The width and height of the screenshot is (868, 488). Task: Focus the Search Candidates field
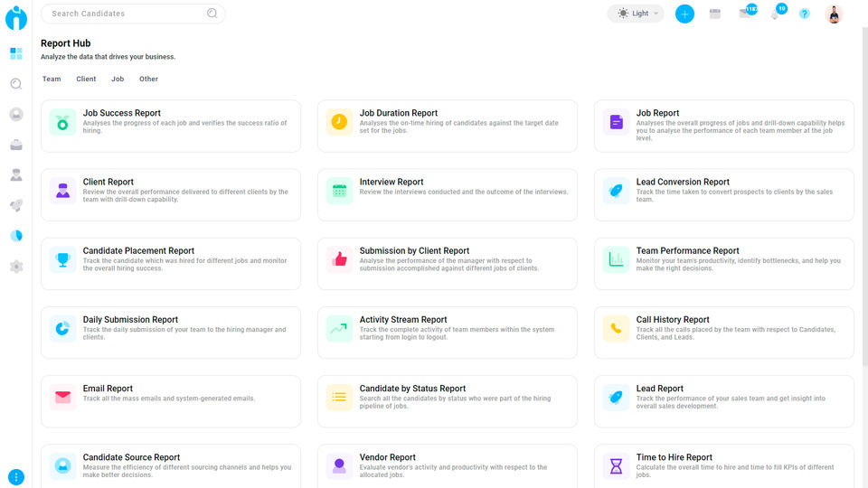pos(133,14)
